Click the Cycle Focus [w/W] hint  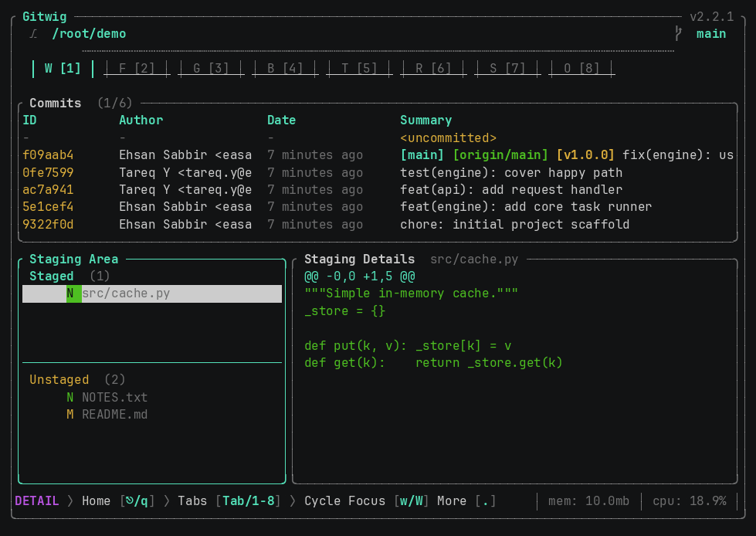[x=367, y=501]
